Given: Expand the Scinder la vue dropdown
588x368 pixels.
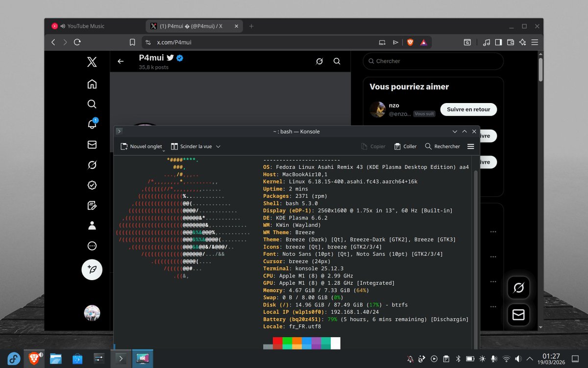Looking at the screenshot, I should coord(218,146).
